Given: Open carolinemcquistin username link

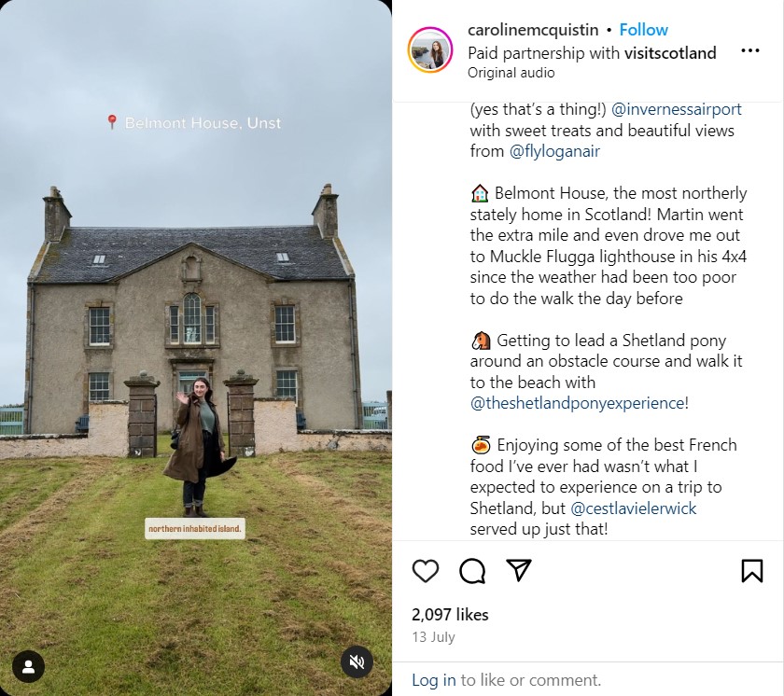Looking at the screenshot, I should (533, 30).
